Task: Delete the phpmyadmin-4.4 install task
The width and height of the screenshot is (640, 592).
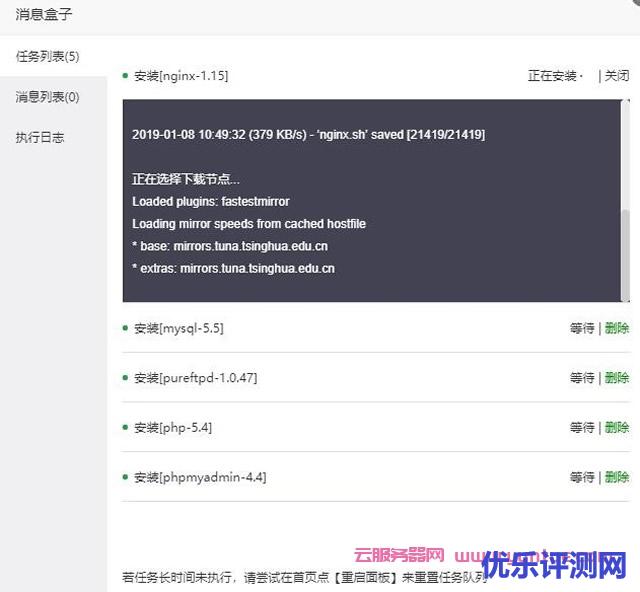Action: tap(617, 477)
